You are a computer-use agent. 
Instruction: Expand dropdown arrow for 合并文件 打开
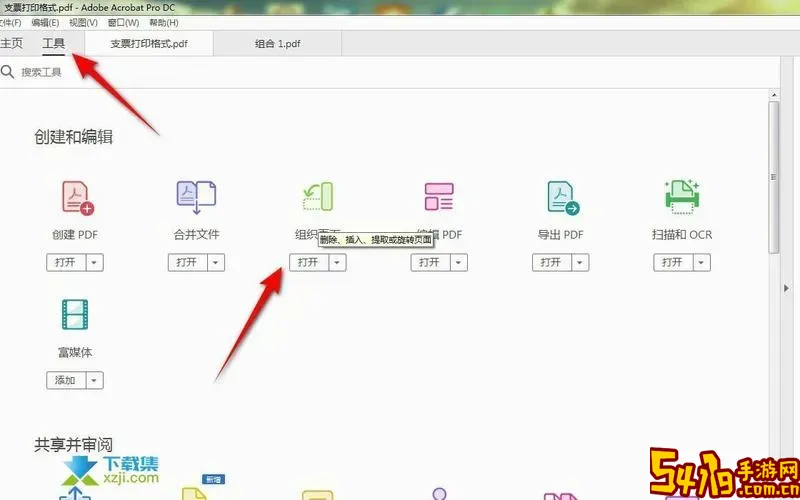click(x=216, y=263)
